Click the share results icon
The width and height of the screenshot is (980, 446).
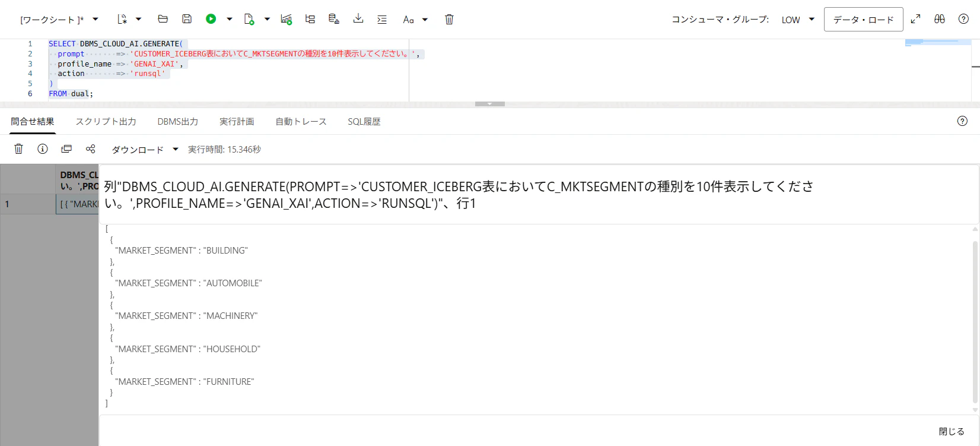tap(91, 149)
